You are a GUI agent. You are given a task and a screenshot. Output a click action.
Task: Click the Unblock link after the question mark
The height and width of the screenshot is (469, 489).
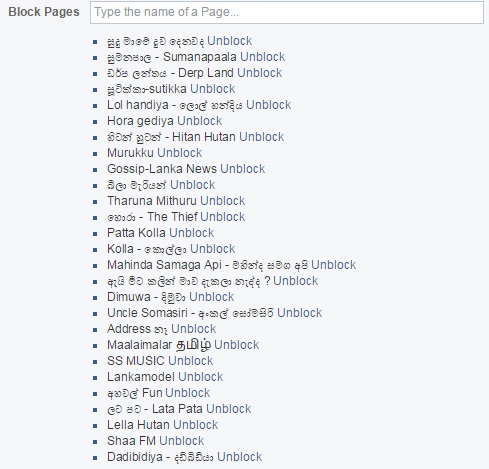click(296, 281)
